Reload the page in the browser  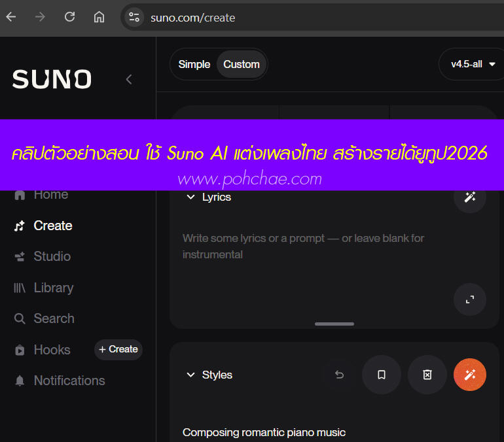tap(69, 17)
